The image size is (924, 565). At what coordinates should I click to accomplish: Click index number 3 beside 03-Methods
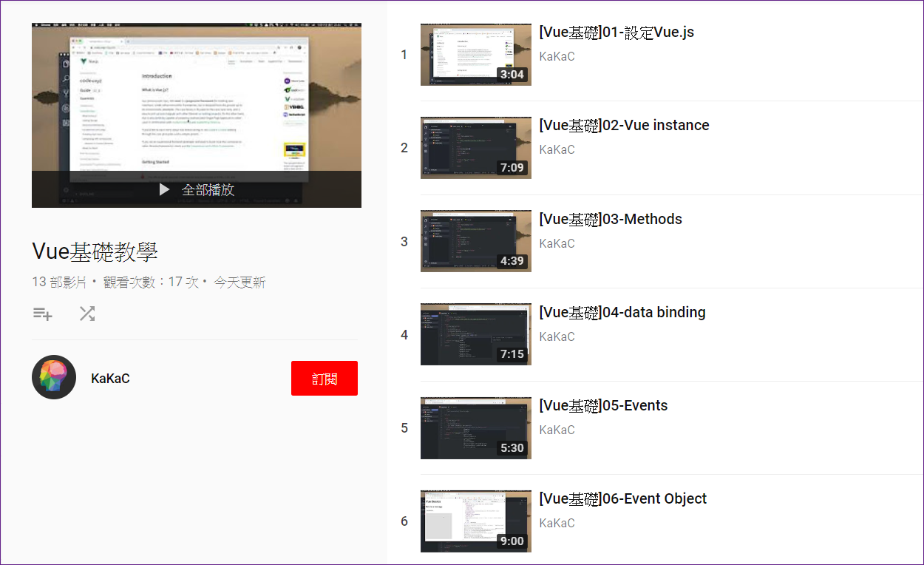(x=404, y=242)
